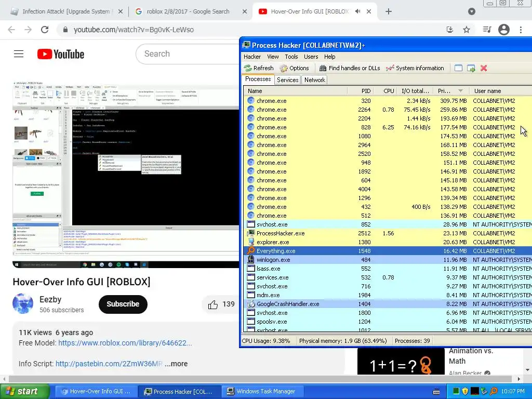
Task: Select the ProcessHacker.exe row
Action: [x=388, y=233]
